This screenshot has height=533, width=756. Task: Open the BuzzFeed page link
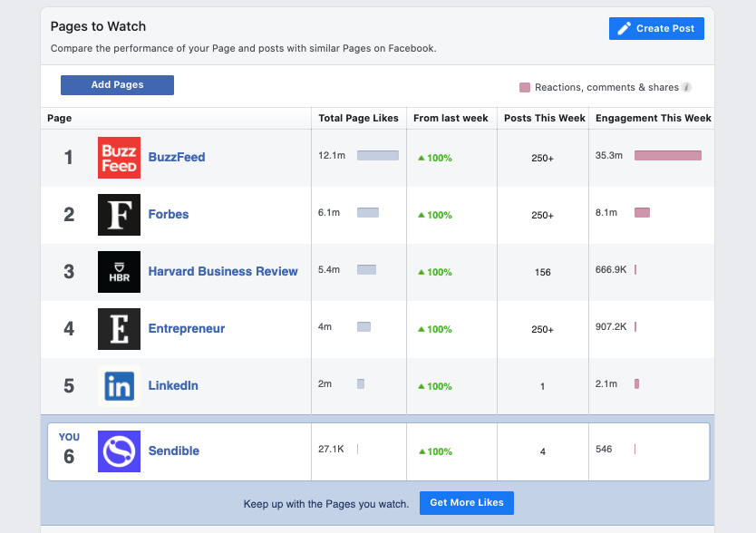point(179,157)
